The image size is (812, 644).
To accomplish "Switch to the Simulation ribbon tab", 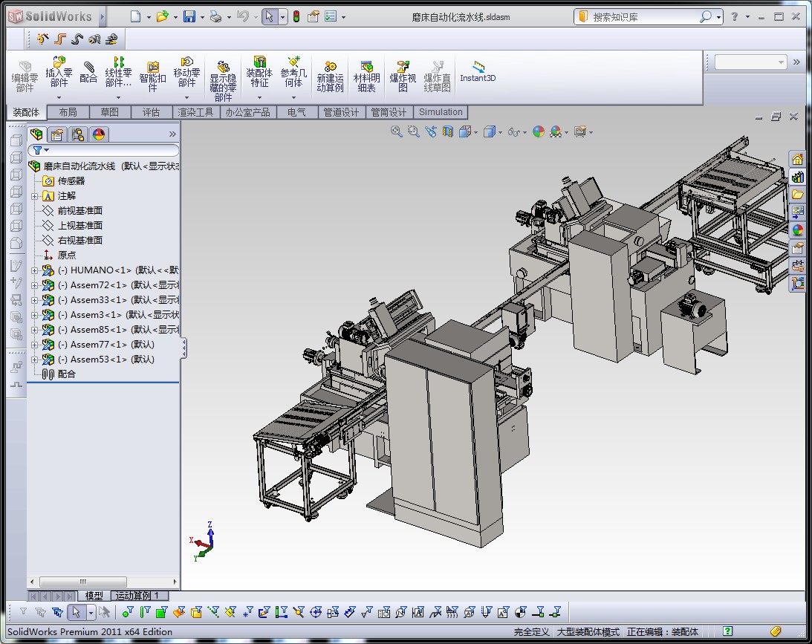I will click(441, 112).
